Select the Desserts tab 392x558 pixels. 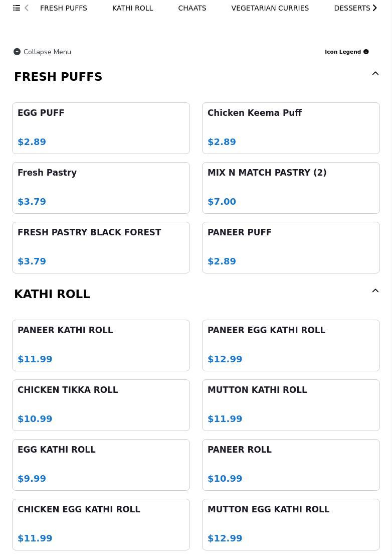pos(352,8)
